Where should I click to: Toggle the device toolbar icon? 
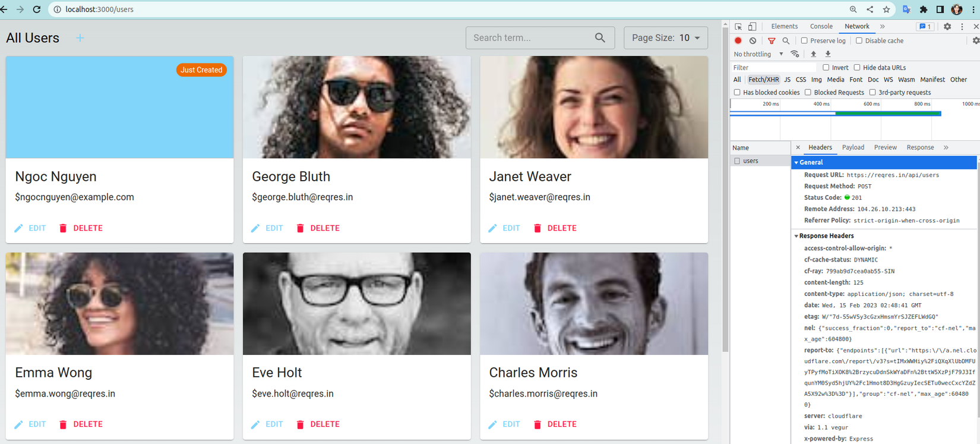[752, 27]
